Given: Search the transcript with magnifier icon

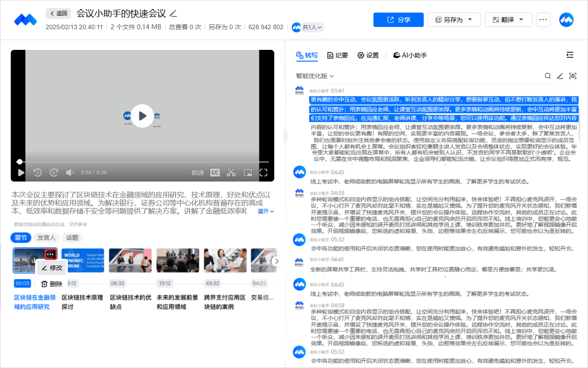Looking at the screenshot, I should click(548, 76).
